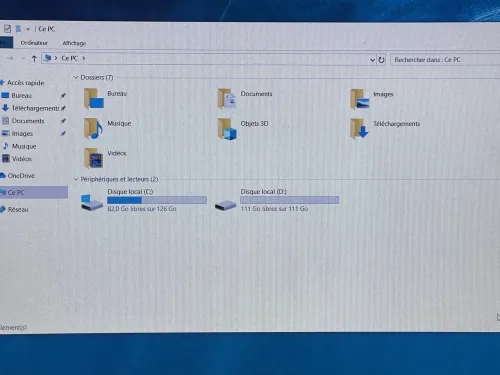Click the Musique note icon in sidebar
The height and width of the screenshot is (375, 500).
tap(6, 146)
